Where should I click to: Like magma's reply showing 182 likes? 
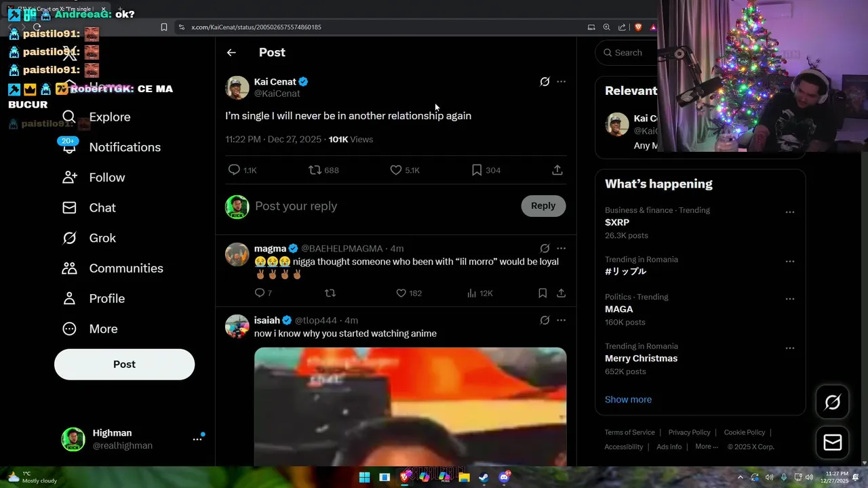pyautogui.click(x=409, y=293)
